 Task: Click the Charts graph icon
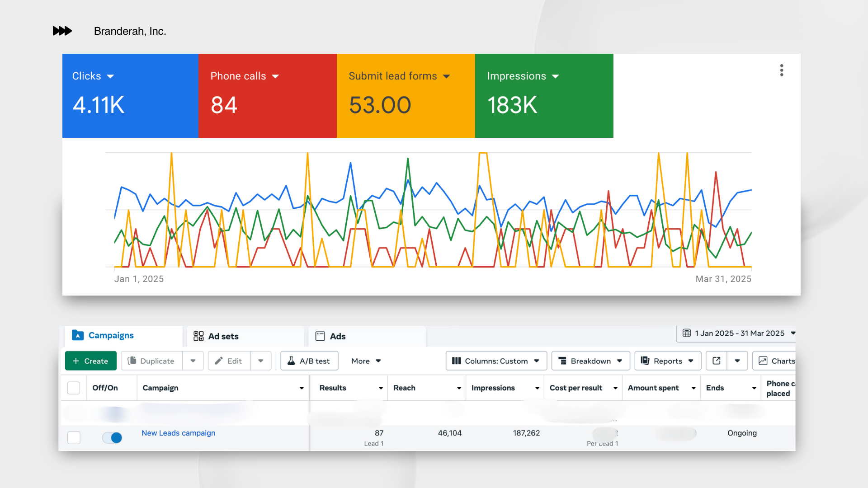(763, 361)
